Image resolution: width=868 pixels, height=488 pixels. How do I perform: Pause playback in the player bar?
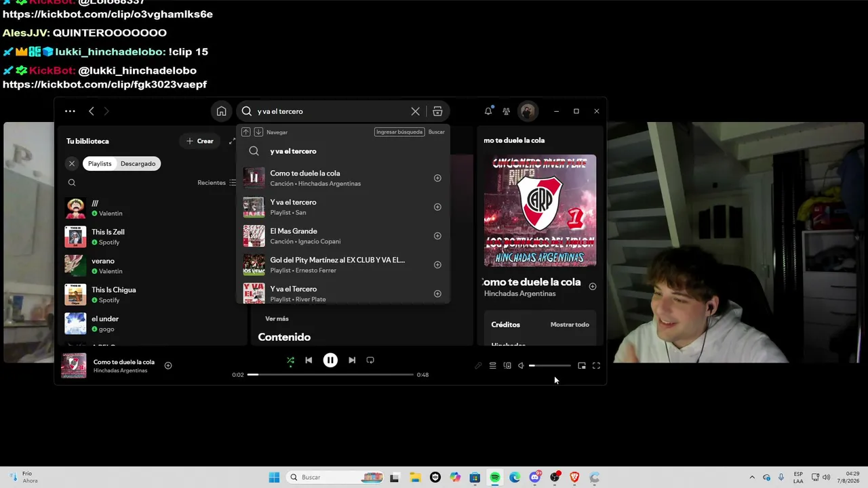(x=330, y=361)
